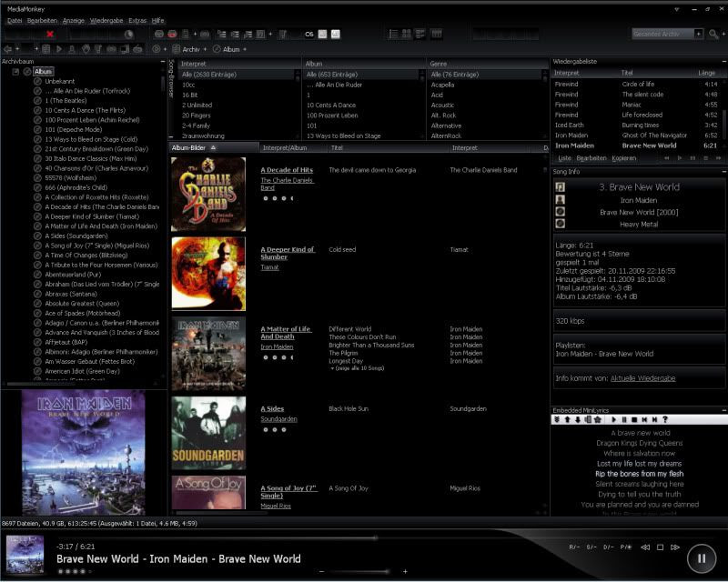728x582 pixels.
Task: Open the Archiv breadcrumb dropdown arrow
Action: pyautogui.click(x=205, y=49)
